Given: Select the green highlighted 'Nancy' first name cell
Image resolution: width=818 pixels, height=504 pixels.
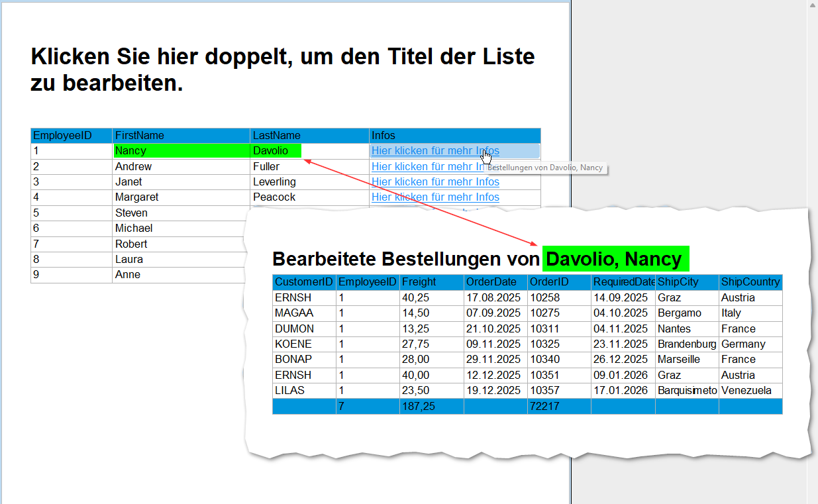Looking at the screenshot, I should tap(130, 151).
